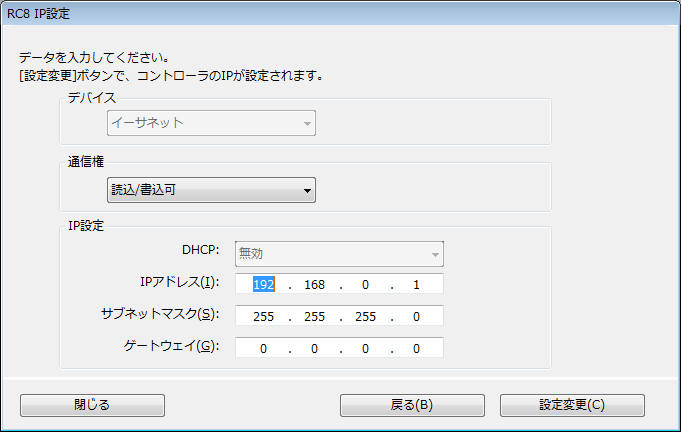Select the second octet of サブネットマスク
Screen dimensions: 681x432
point(314,317)
